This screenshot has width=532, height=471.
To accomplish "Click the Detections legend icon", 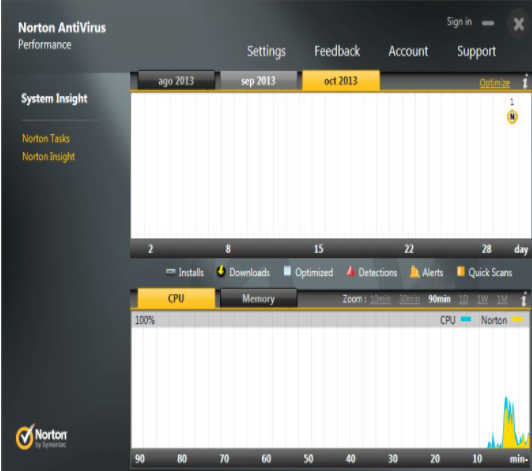I will coord(350,271).
